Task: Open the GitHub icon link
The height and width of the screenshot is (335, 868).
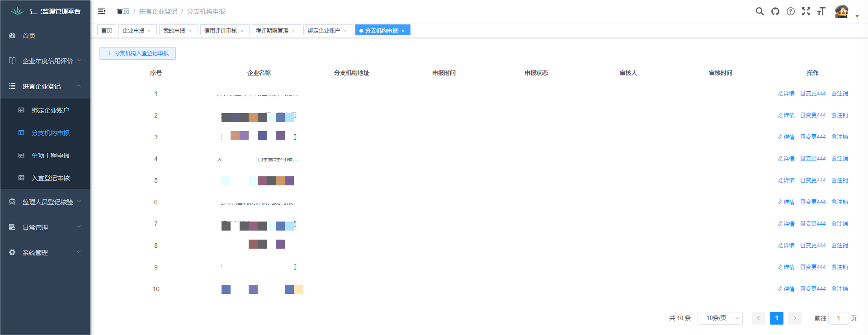Action: pos(775,11)
